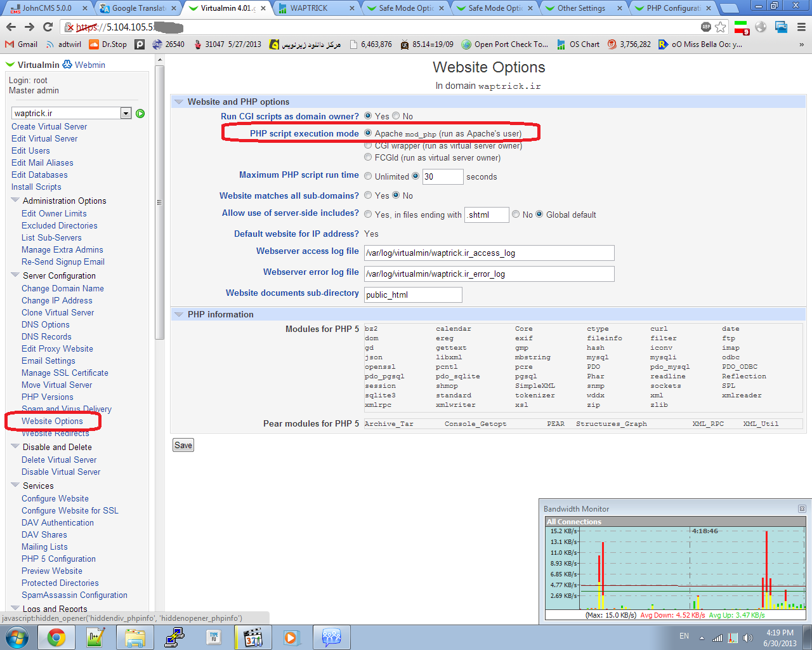Collapse the PHP information section
Screen dimensions: 812x650
click(179, 314)
